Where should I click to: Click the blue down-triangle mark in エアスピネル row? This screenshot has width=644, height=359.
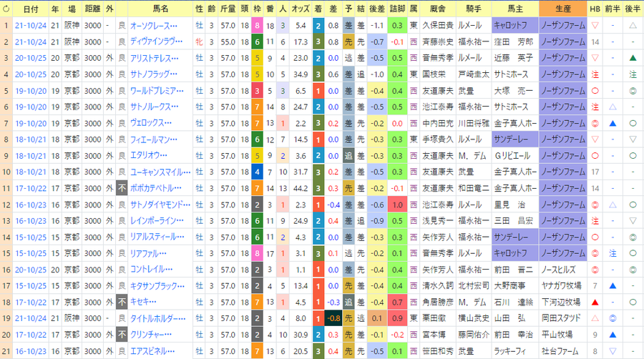(x=613, y=351)
